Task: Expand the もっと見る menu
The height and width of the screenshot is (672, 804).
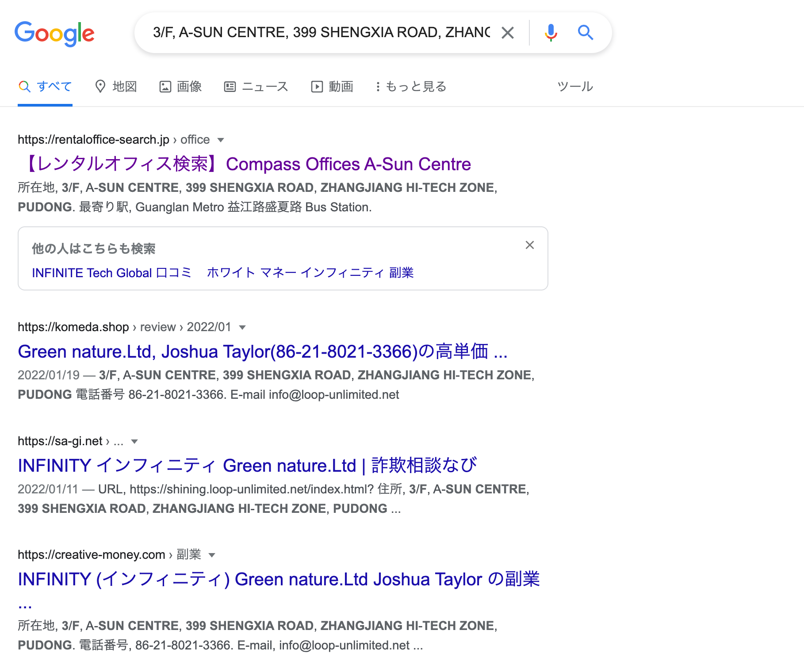Action: [411, 87]
